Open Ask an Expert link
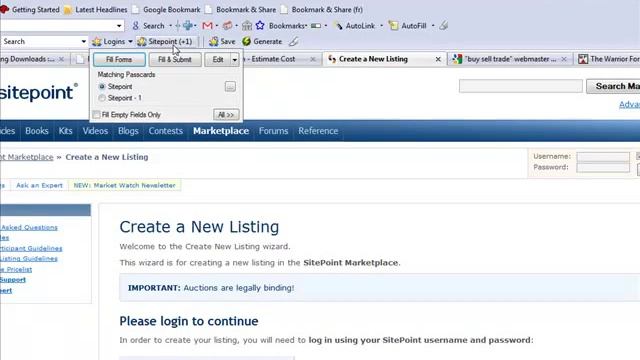Viewport: 640px width, 360px height. (x=39, y=185)
